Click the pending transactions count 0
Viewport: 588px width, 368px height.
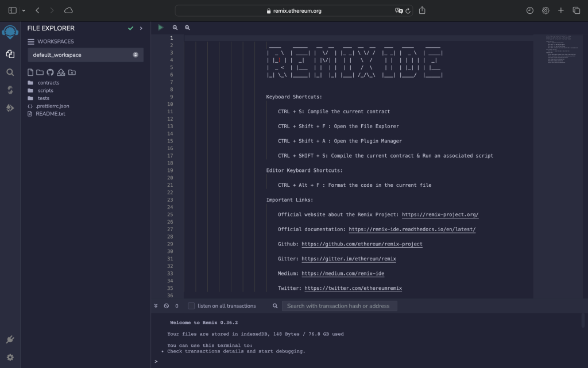(177, 306)
